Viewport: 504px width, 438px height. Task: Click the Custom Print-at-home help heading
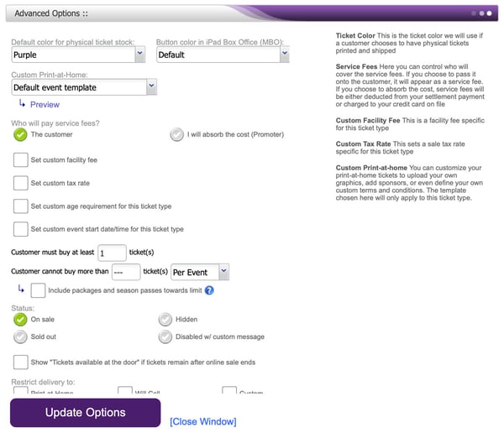(x=371, y=168)
